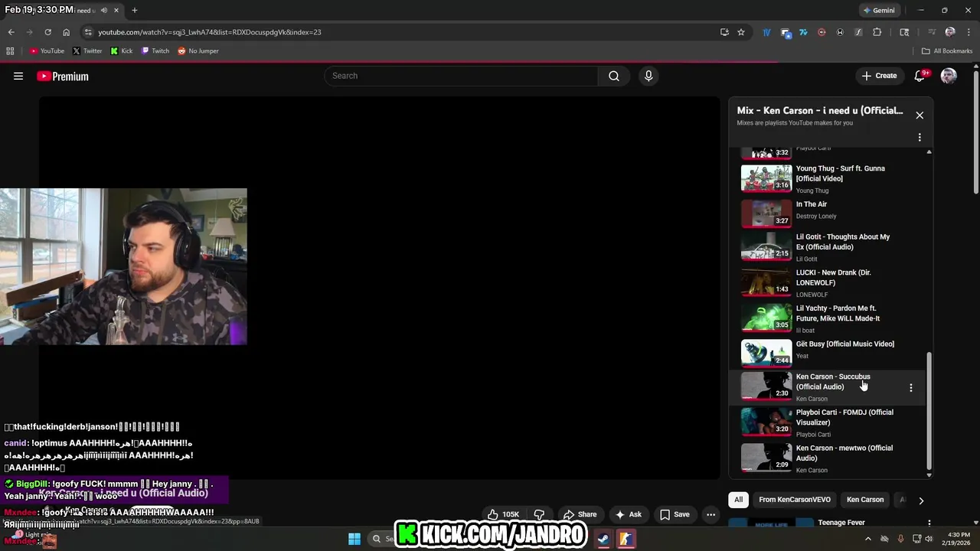Screen dimensions: 980x551
Task: Go back in browser history
Action: coord(11,32)
